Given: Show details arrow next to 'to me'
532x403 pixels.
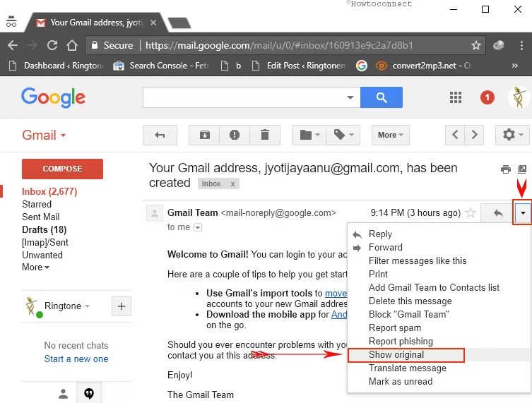Looking at the screenshot, I should click(x=198, y=227).
